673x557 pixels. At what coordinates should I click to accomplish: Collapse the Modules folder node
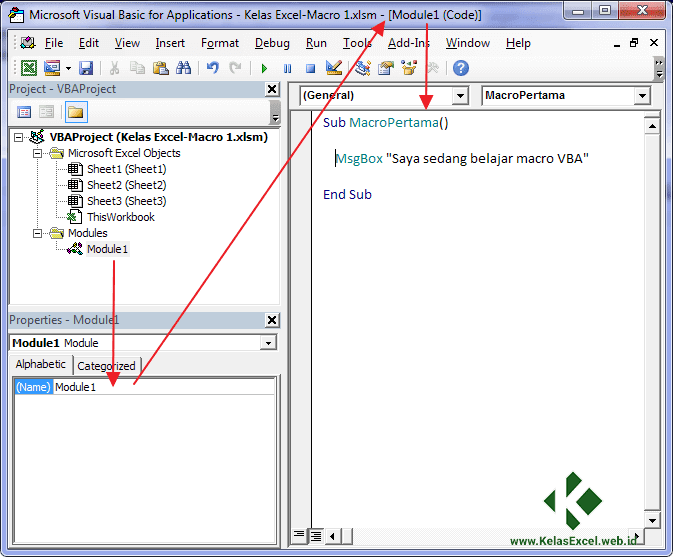point(38,233)
